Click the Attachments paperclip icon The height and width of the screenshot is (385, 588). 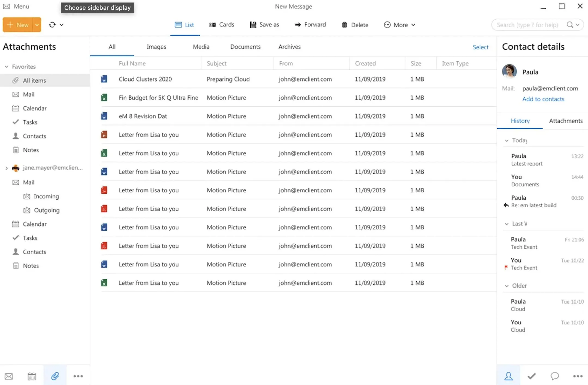(55, 376)
